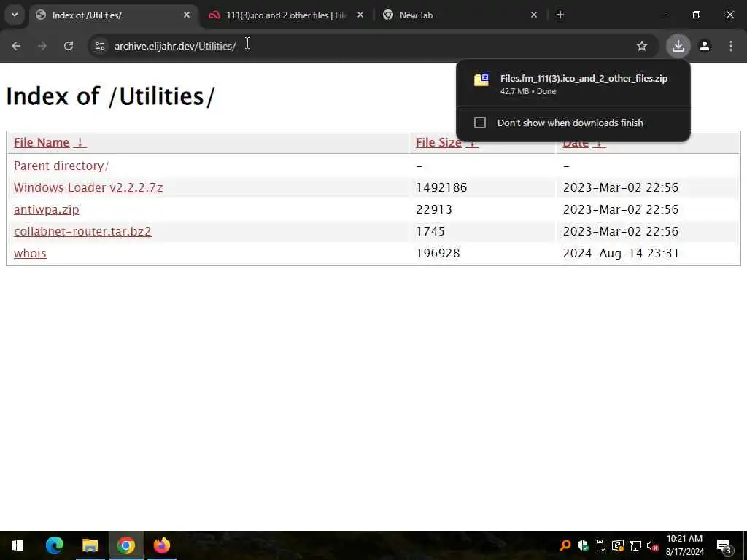747x560 pixels.
Task: Click the Index of /Utilities/ heading
Action: 111,96
